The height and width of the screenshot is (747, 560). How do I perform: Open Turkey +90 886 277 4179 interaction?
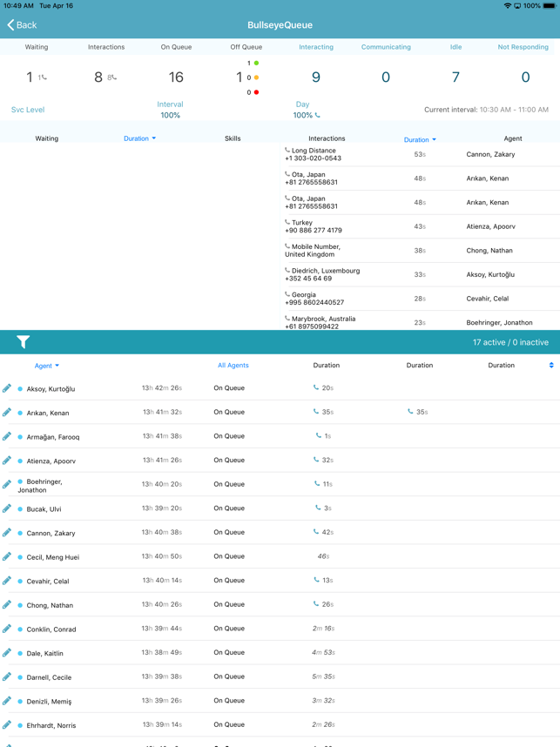click(420, 226)
